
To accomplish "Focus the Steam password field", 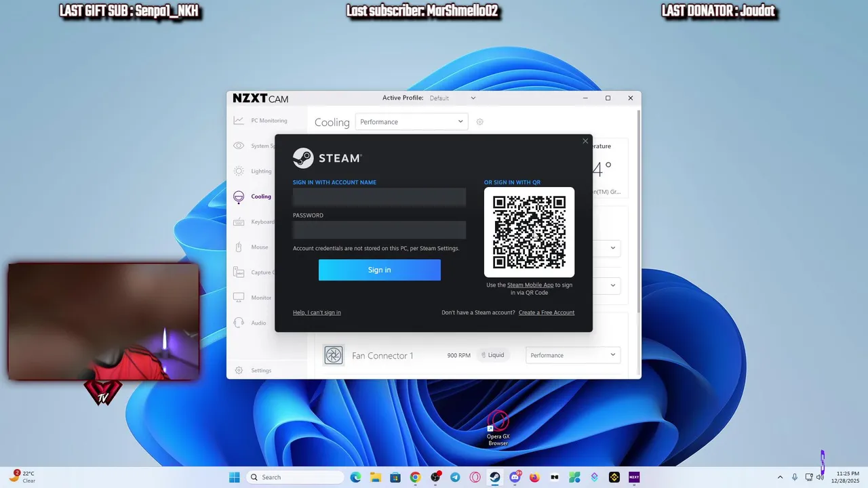I will [379, 230].
